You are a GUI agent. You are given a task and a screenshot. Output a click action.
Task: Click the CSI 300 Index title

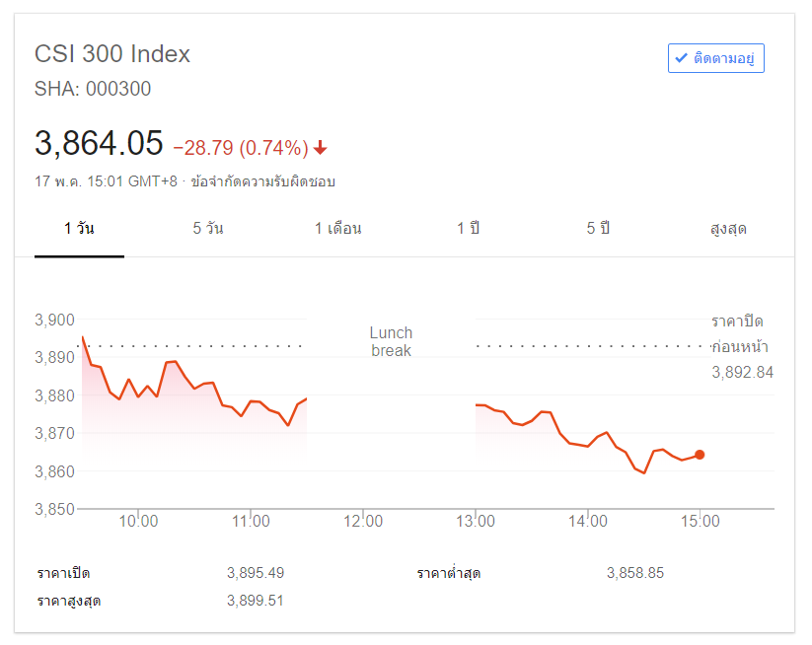[112, 54]
